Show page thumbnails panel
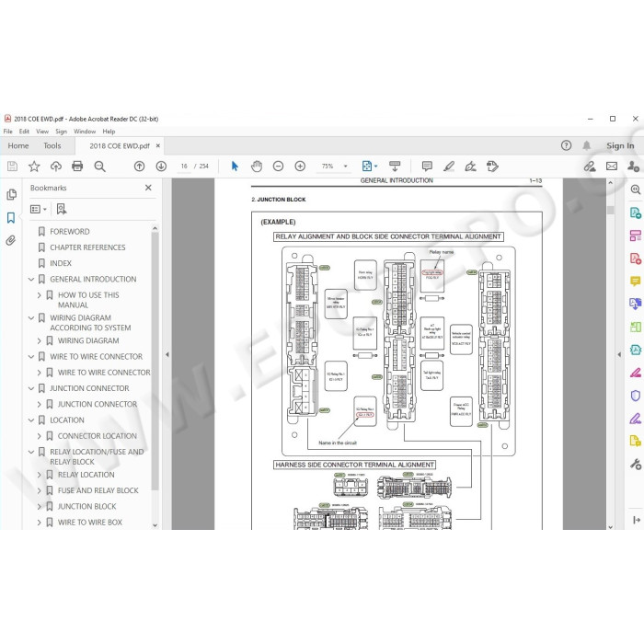The height and width of the screenshot is (644, 644). 11,194
